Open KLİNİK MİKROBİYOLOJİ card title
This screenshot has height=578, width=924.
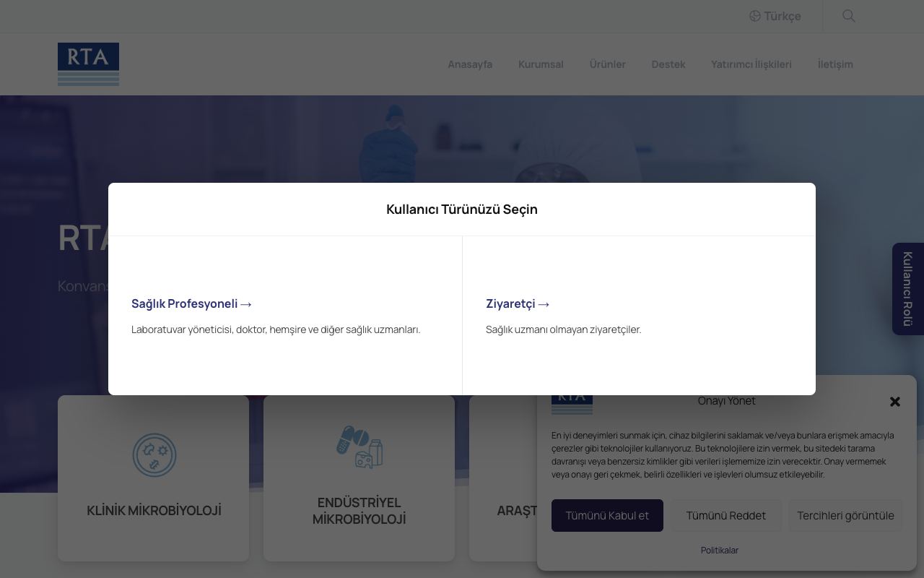(x=154, y=511)
